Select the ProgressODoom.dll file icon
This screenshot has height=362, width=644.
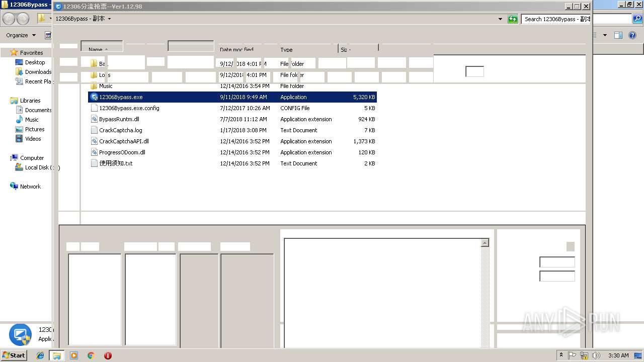(94, 152)
